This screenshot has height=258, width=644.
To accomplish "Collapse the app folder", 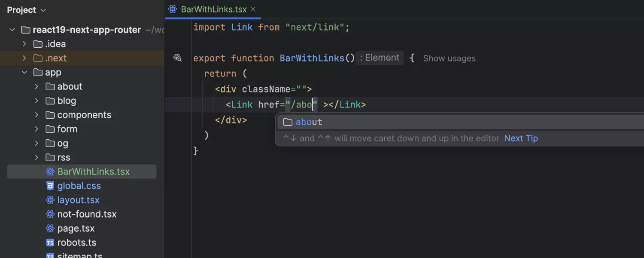I will (24, 72).
